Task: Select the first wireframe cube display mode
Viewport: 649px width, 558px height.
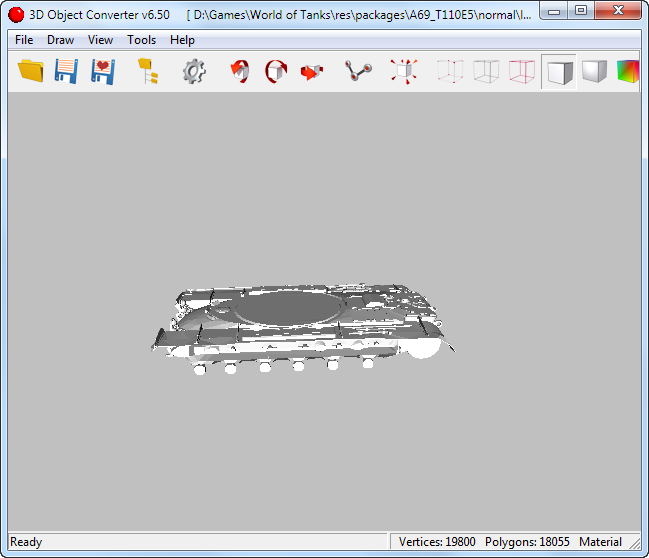Action: (x=450, y=71)
